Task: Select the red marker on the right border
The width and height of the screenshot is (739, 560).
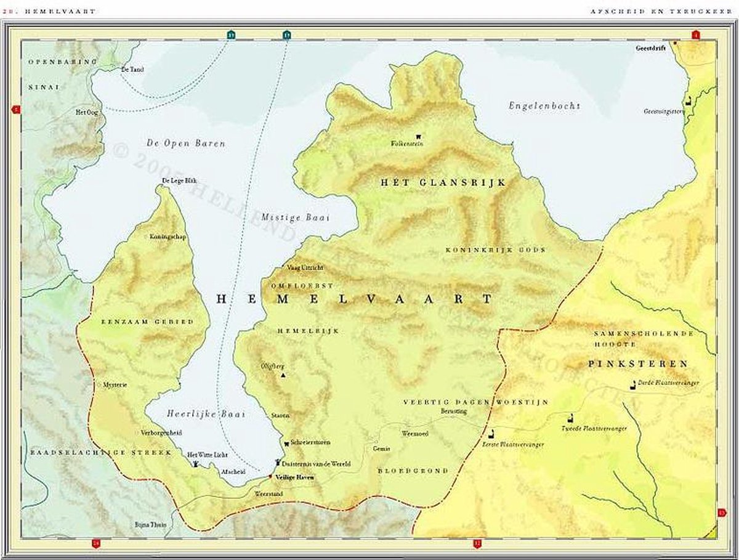Action: click(x=722, y=512)
